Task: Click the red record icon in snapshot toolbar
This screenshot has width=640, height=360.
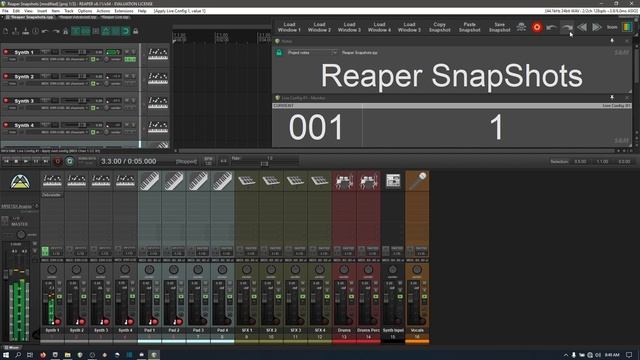Action: point(537,27)
